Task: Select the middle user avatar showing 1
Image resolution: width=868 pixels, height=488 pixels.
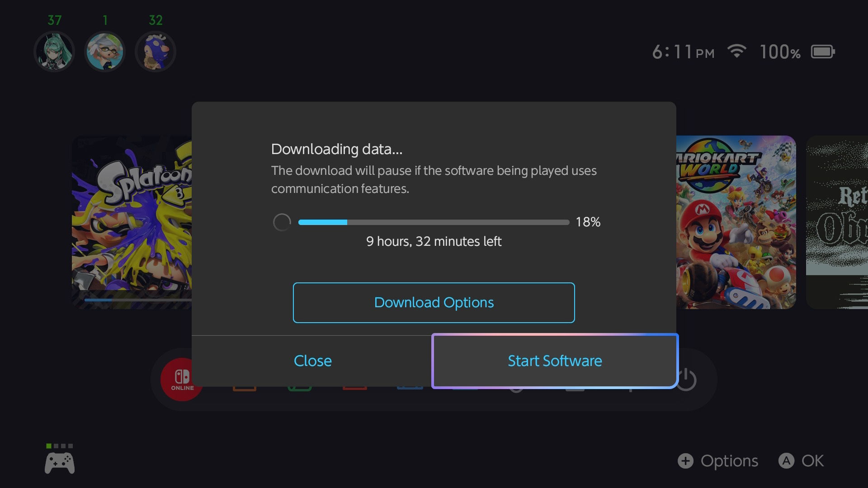Action: pos(105,52)
